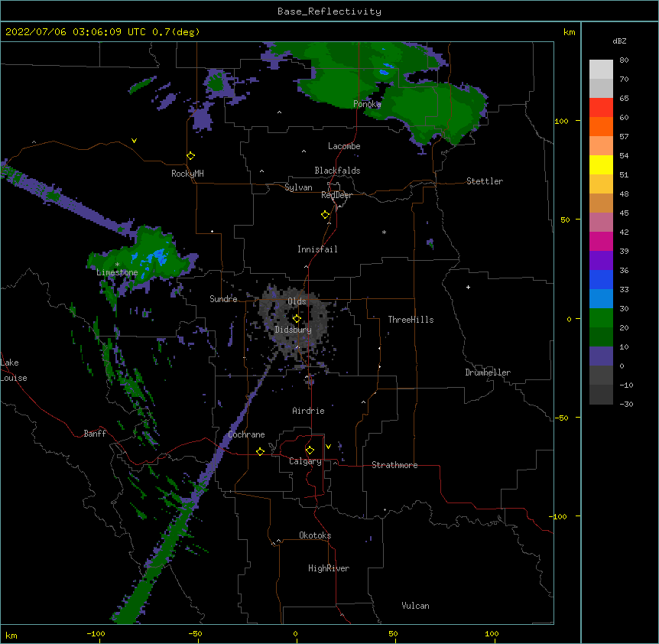
Task: Select the light blue 30-33 dBZ legend swatch
Action: pyautogui.click(x=601, y=299)
